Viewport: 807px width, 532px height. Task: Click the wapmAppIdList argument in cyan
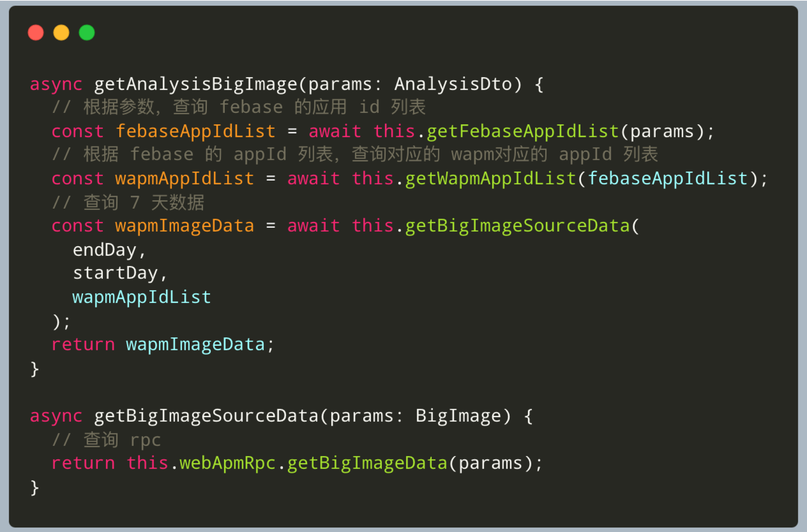pyautogui.click(x=142, y=297)
